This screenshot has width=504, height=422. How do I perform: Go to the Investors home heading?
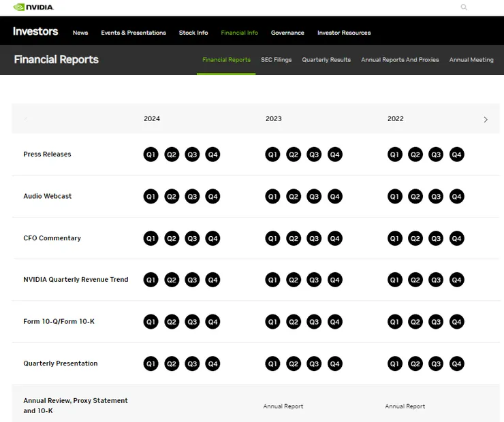pos(35,31)
